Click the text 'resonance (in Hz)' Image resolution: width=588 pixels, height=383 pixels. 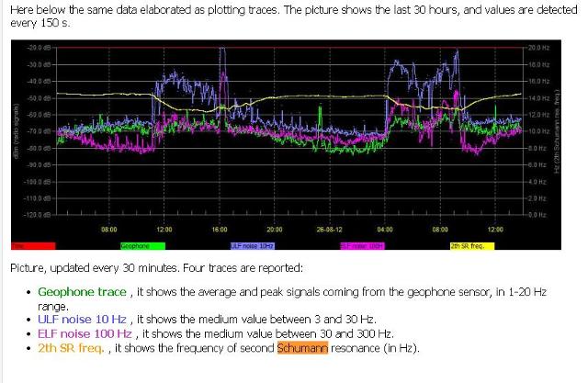[x=375, y=348]
